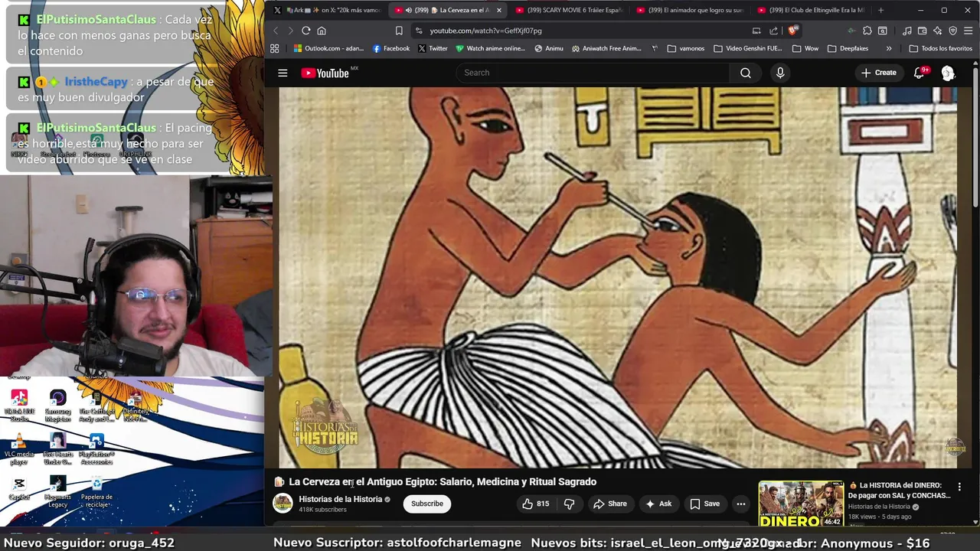Viewport: 980px width, 551px height.
Task: Open the Todos los favoritos folder
Action: [x=940, y=48]
